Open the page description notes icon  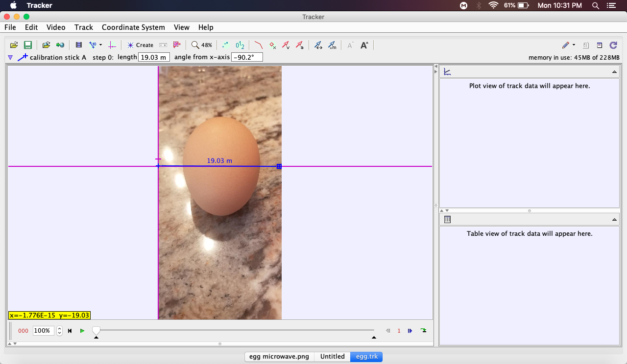point(586,45)
